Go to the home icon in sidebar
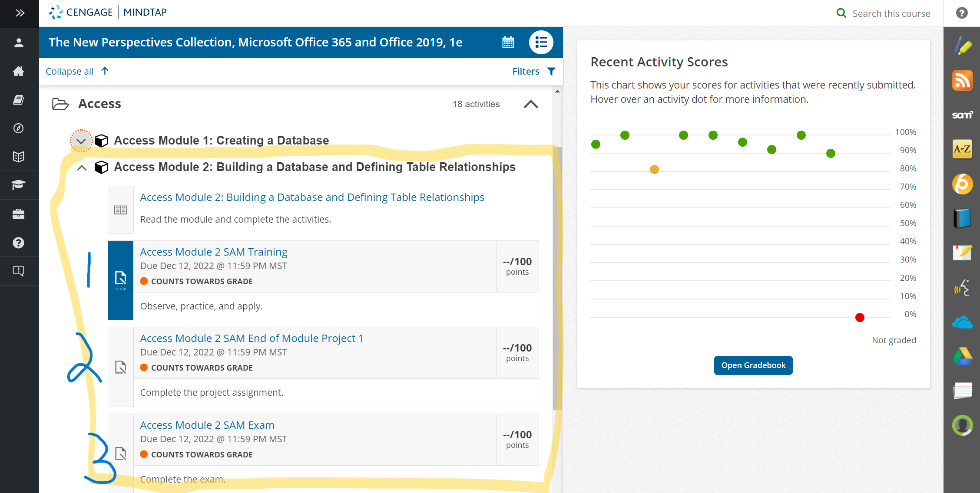The width and height of the screenshot is (980, 493). (19, 71)
